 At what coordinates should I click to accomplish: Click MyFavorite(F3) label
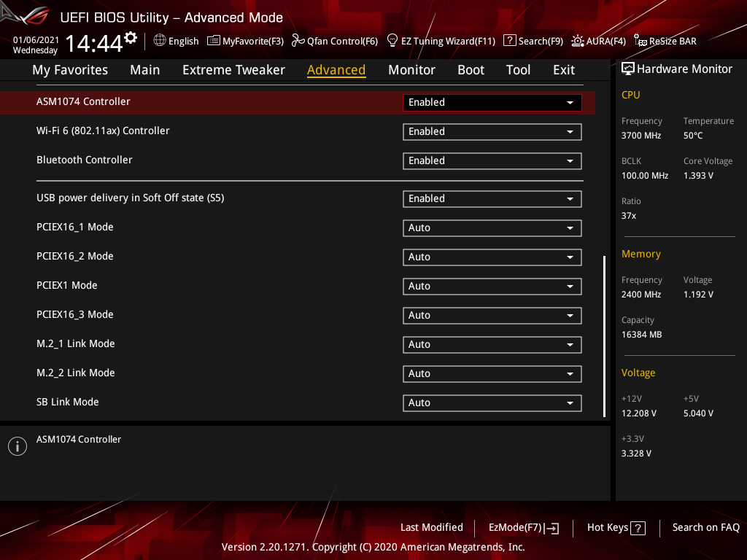(253, 42)
